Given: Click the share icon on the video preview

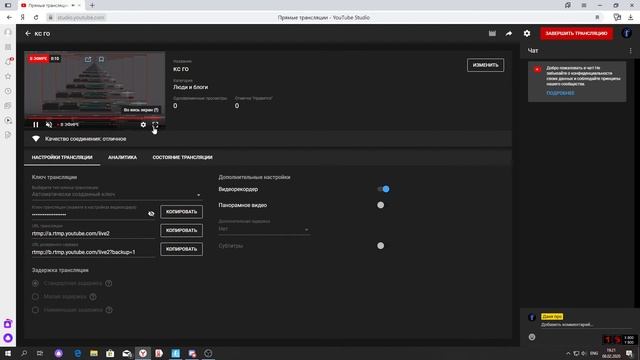Looking at the screenshot, I should pos(88,59).
